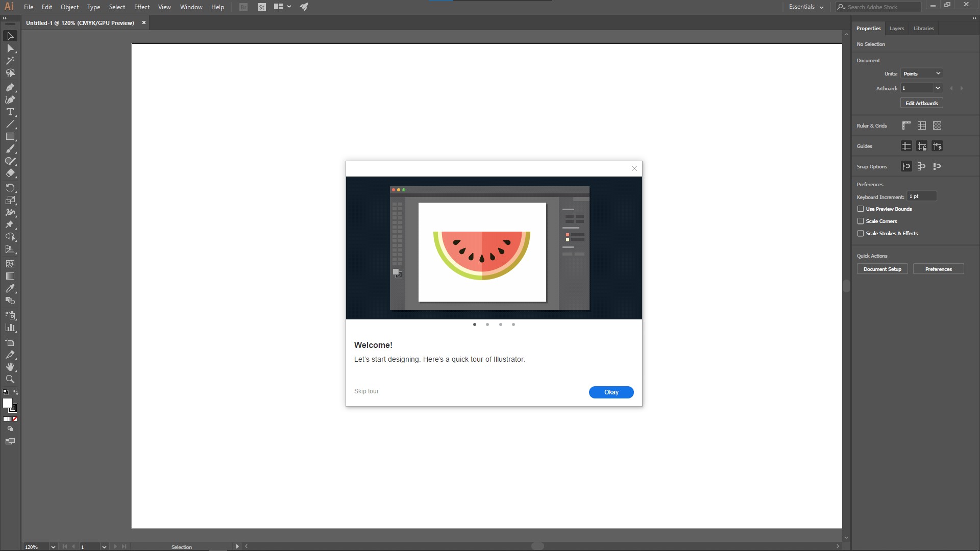
Task: Click the white Fill color swatch
Action: tap(7, 403)
